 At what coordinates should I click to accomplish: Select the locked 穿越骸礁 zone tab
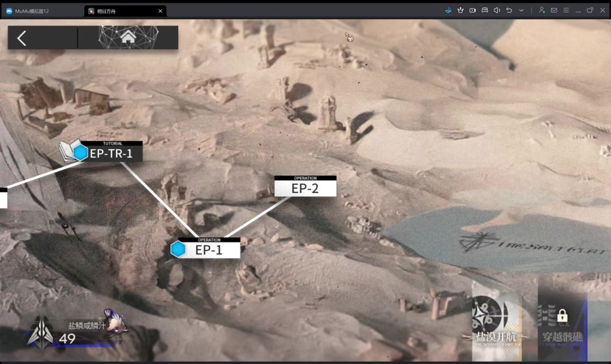click(562, 322)
